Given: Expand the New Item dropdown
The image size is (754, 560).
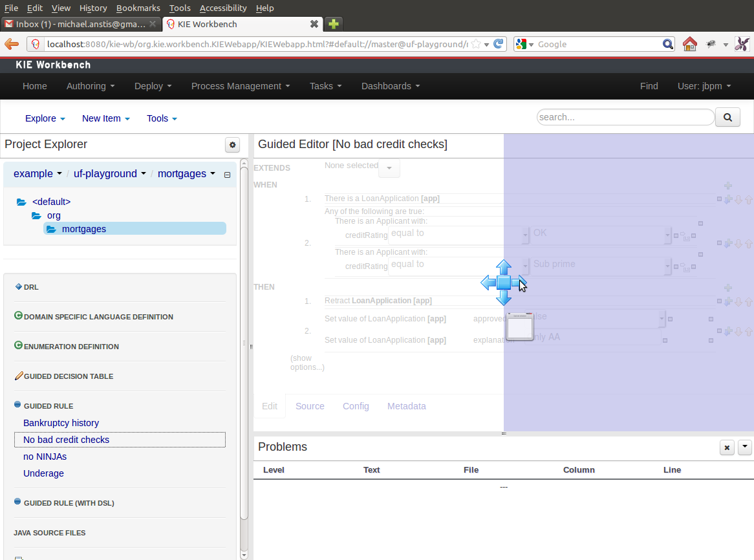Looking at the screenshot, I should coord(106,118).
